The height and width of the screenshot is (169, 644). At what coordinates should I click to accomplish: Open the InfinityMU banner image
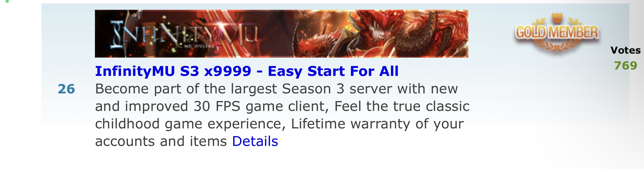point(281,34)
